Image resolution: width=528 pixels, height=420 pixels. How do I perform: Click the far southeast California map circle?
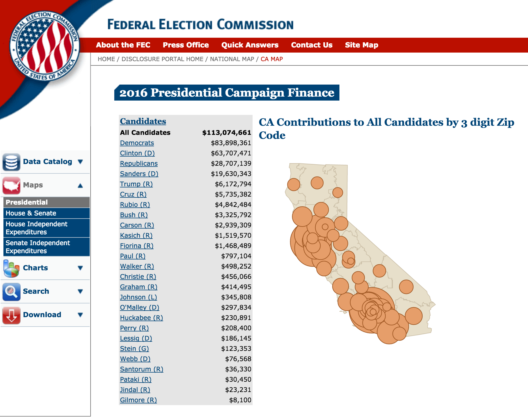[413, 316]
